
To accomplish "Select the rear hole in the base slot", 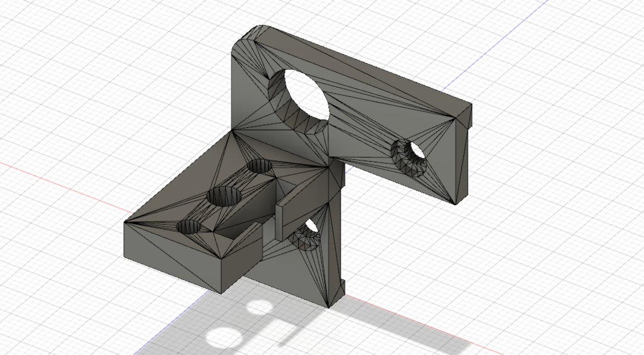I will 260,166.
